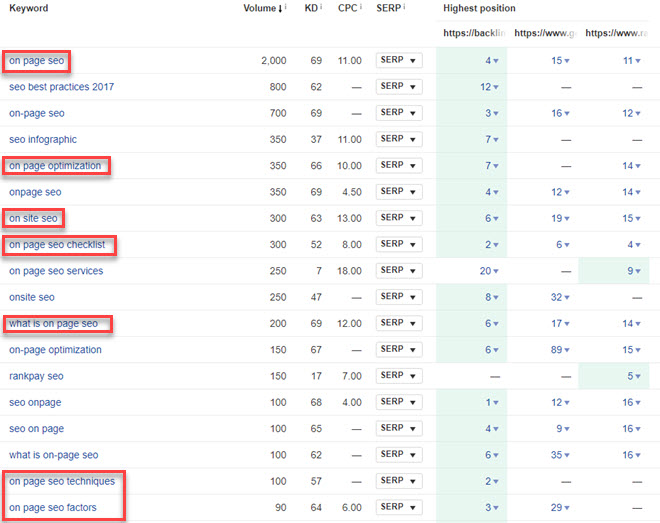This screenshot has width=660, height=523.
Task: Open SERP dropdown for 'on page seo' row
Action: point(398,61)
